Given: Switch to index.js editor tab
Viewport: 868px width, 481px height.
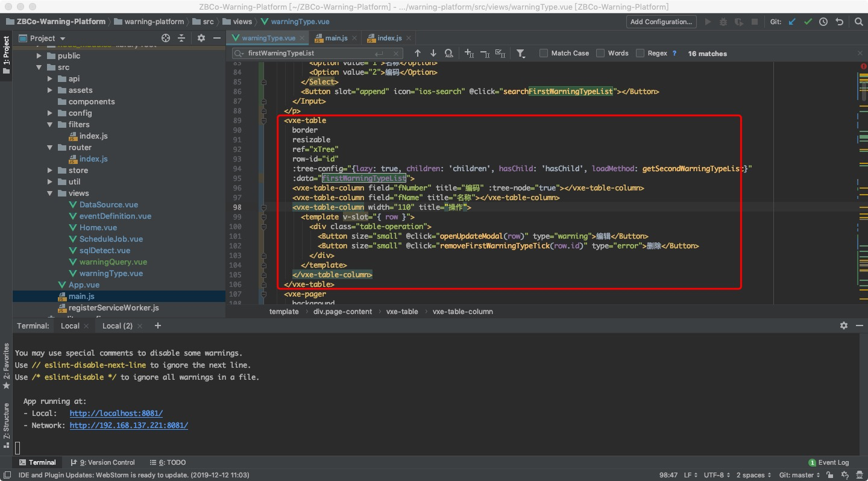Looking at the screenshot, I should pos(388,38).
